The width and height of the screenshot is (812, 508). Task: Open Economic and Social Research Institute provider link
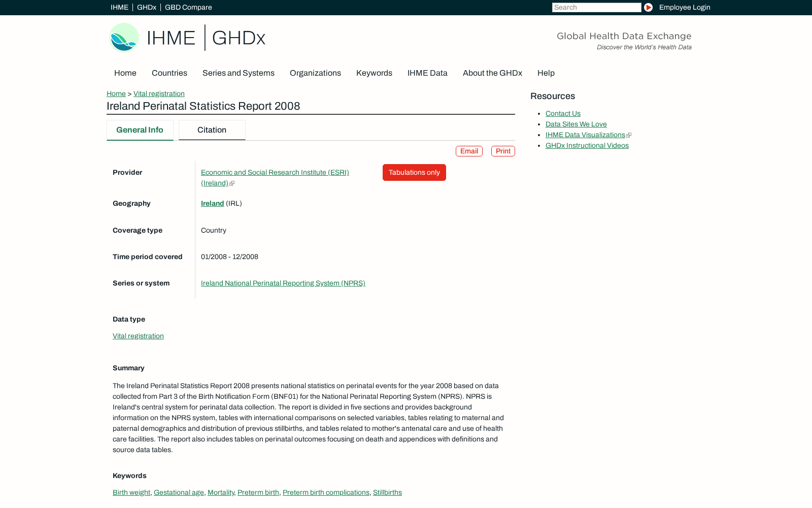click(275, 177)
